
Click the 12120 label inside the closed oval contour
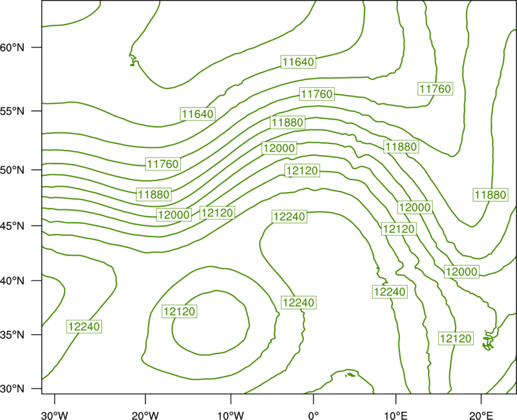(x=180, y=311)
